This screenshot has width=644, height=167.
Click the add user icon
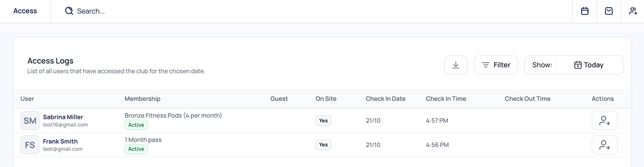(633, 11)
